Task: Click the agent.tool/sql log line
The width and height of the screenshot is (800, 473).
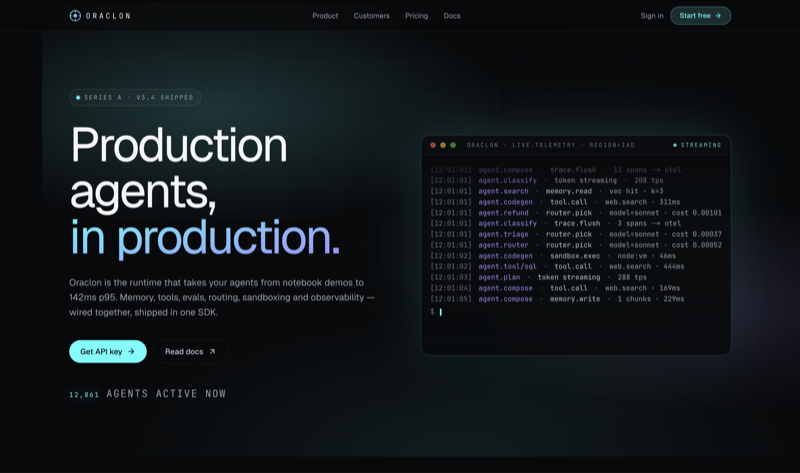Action: coord(557,266)
